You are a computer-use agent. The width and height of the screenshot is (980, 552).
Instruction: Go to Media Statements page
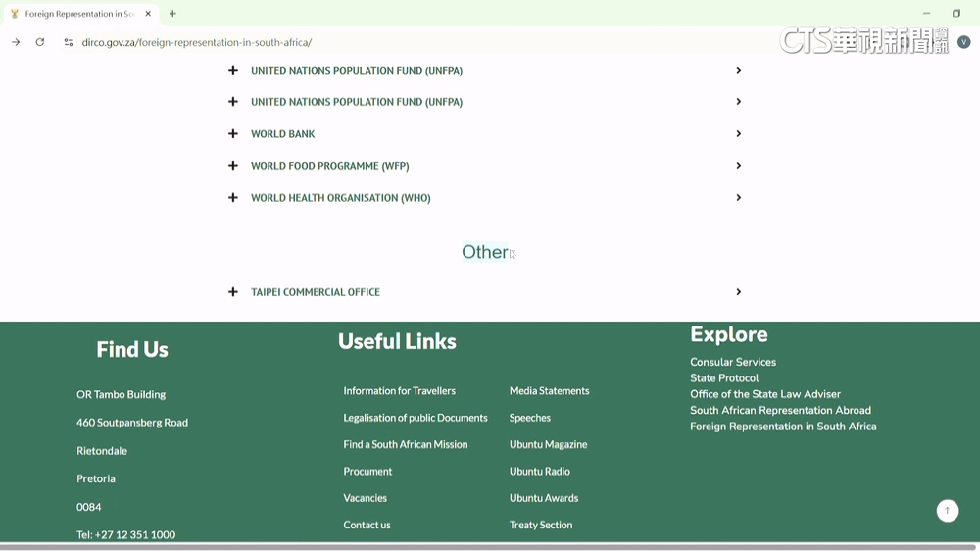point(549,390)
